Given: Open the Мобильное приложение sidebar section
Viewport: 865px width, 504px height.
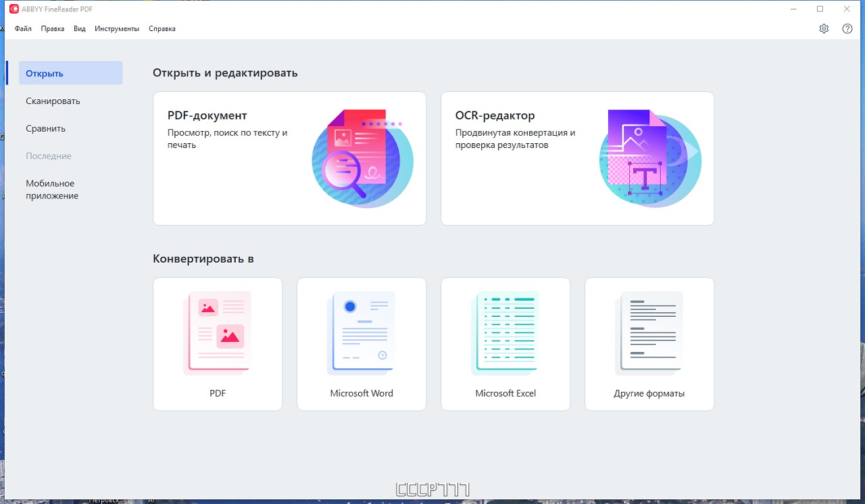Looking at the screenshot, I should coord(52,190).
